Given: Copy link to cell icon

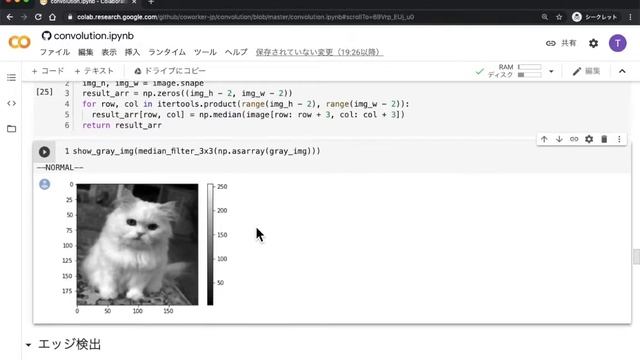Looking at the screenshot, I should point(574,139).
